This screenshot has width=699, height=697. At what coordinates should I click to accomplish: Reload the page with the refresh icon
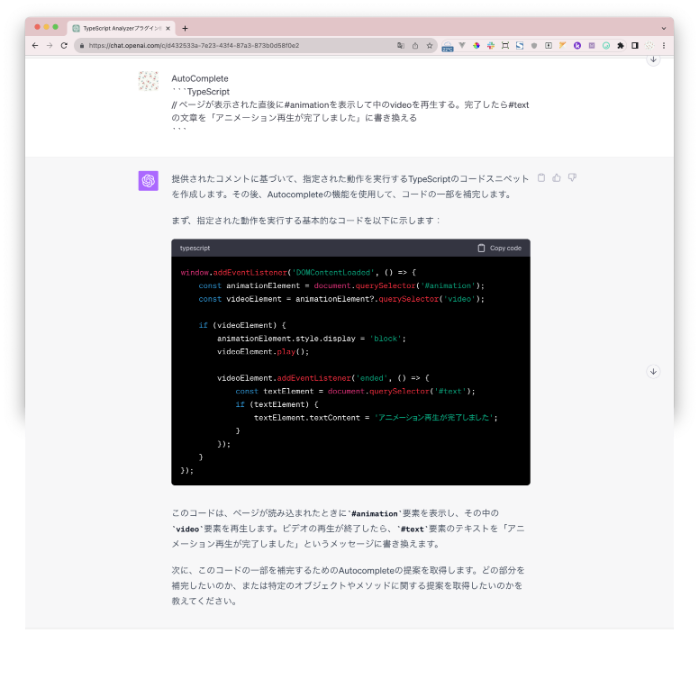(x=64, y=45)
